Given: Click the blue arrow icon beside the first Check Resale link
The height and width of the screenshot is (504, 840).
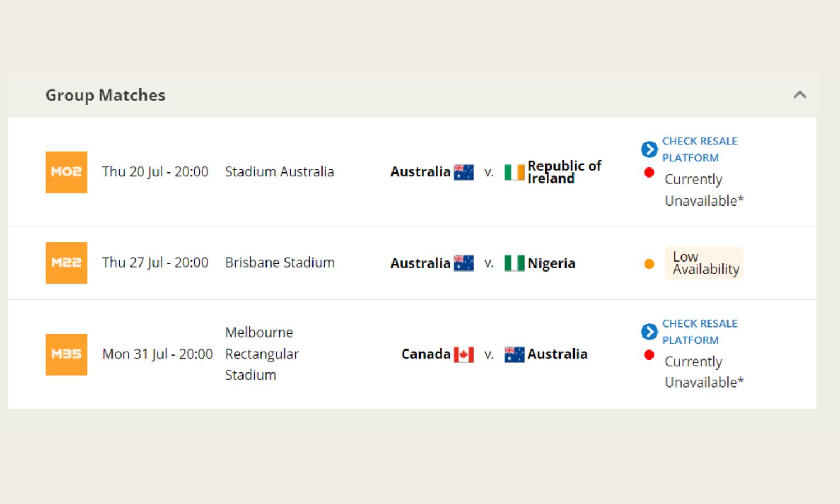Looking at the screenshot, I should tap(648, 149).
